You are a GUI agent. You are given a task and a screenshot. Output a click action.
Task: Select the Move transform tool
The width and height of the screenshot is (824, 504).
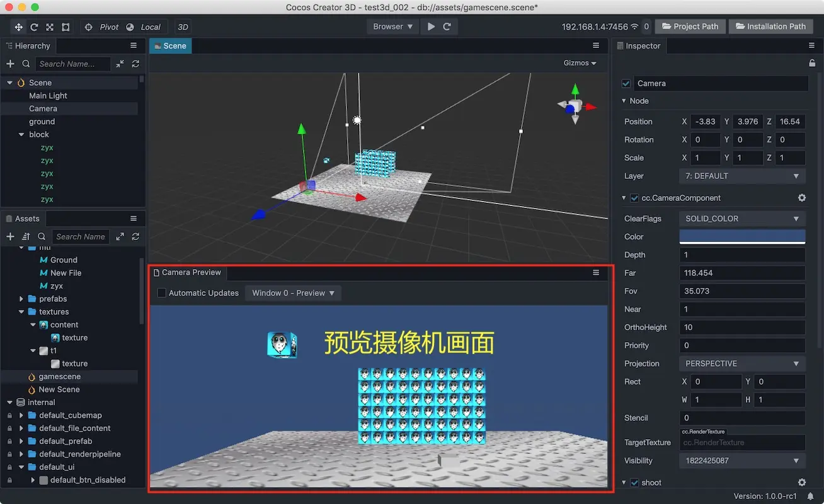pos(18,27)
